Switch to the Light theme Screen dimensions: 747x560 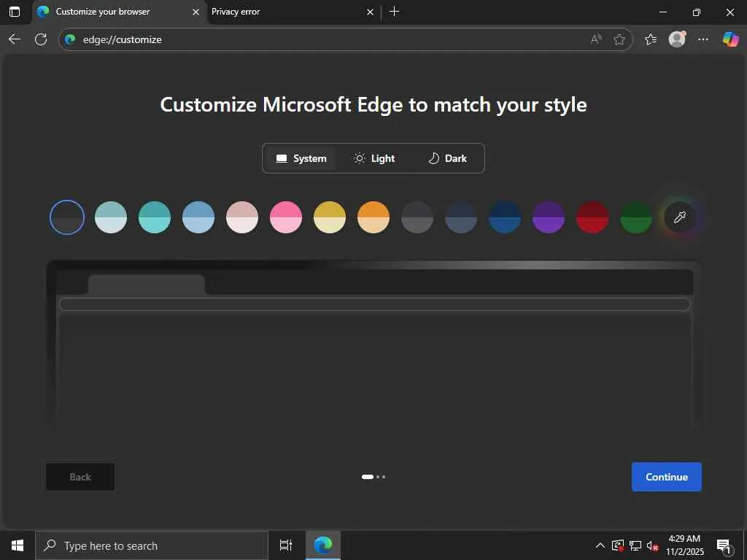click(374, 158)
